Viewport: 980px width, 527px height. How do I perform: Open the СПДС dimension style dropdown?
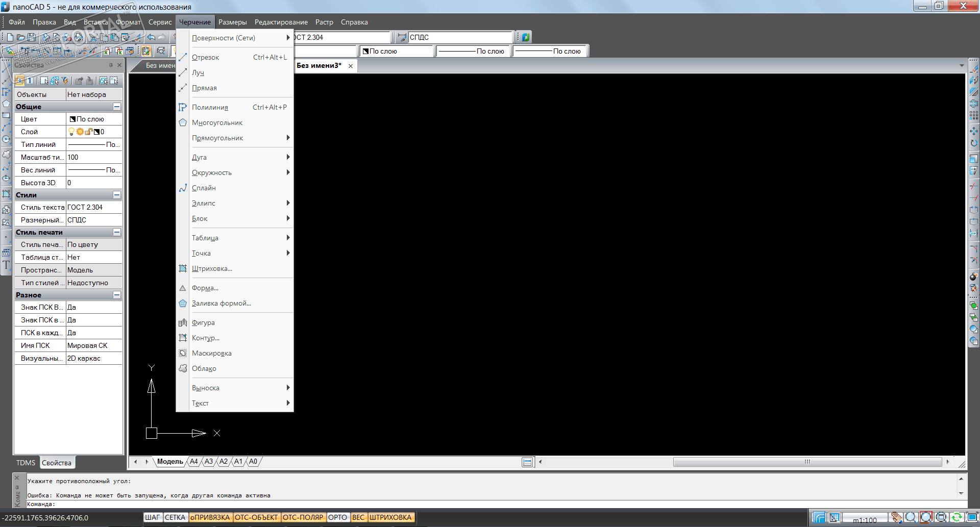[x=460, y=37]
